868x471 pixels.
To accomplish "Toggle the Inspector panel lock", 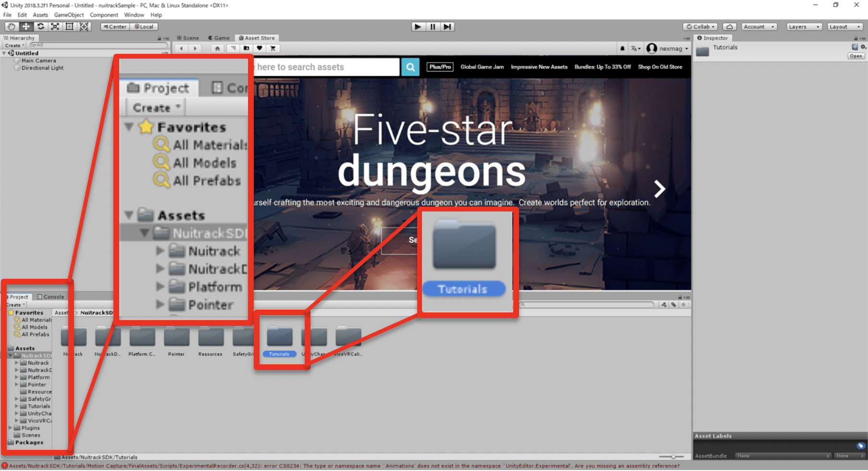I will pos(856,38).
